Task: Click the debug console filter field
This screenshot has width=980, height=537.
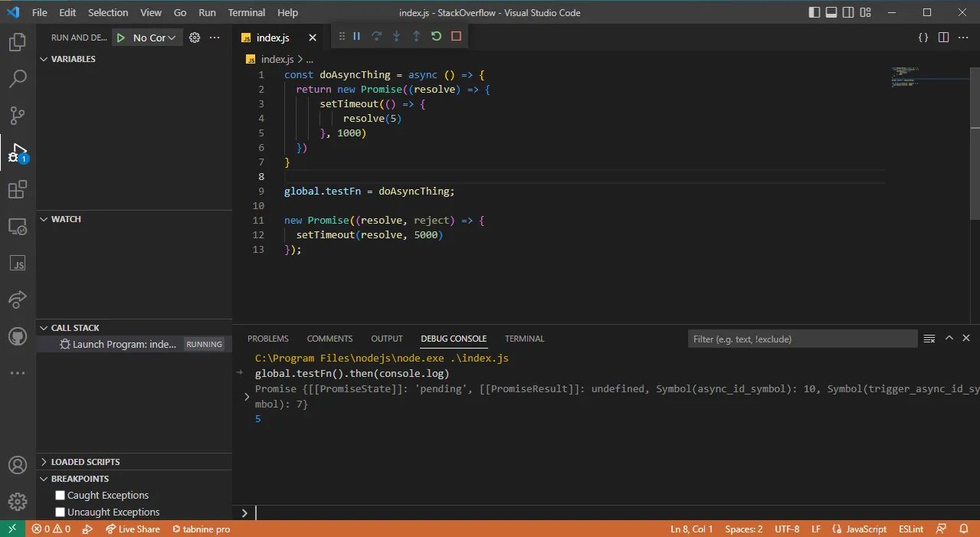Action: point(801,339)
